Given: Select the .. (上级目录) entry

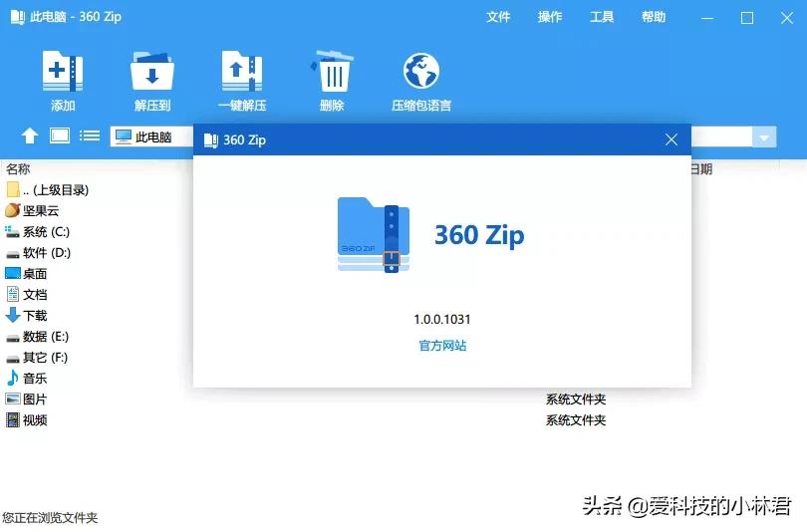Looking at the screenshot, I should pos(56,190).
